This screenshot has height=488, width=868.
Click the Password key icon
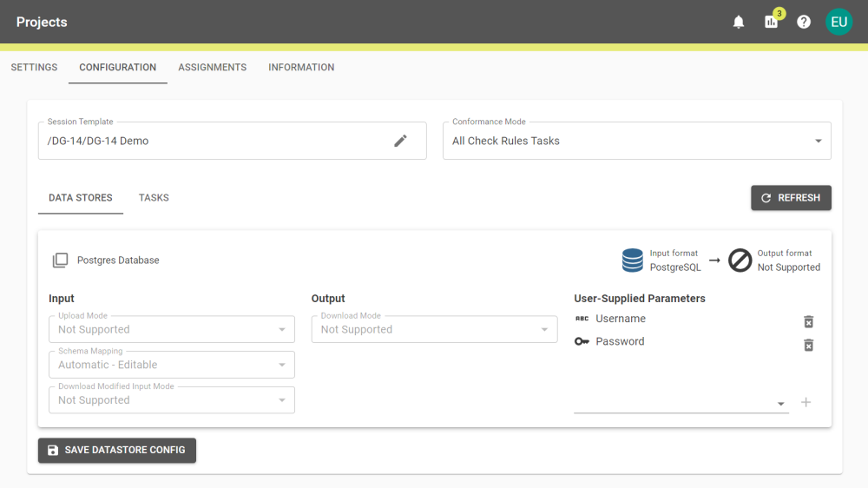pyautogui.click(x=582, y=341)
